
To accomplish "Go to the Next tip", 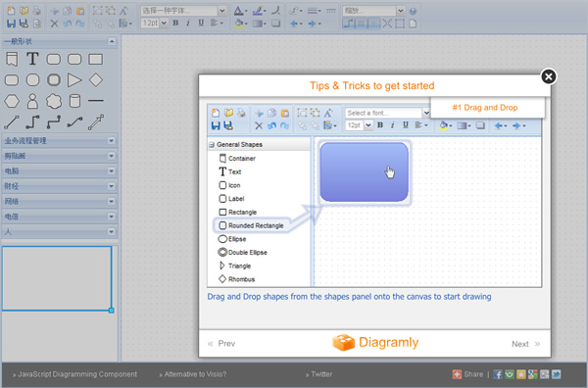I will [525, 344].
